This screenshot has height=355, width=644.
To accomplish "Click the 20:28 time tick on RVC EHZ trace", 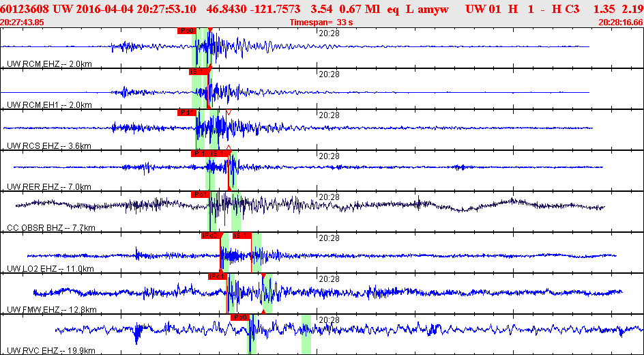I will [x=329, y=320].
